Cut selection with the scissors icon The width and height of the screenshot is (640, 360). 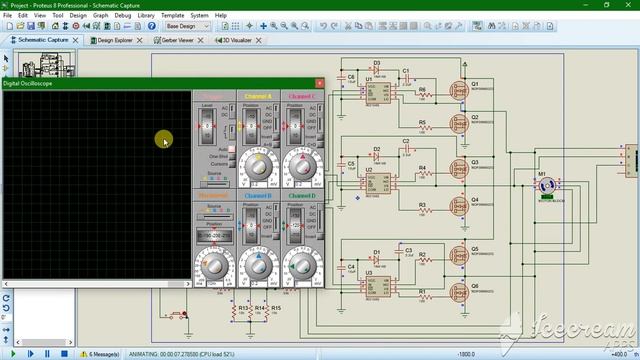348,26
